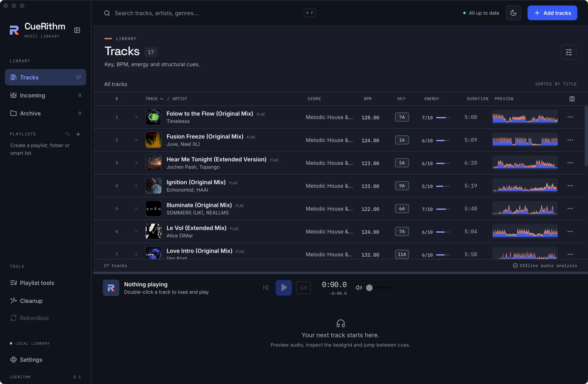Open the Archive section

click(x=46, y=113)
